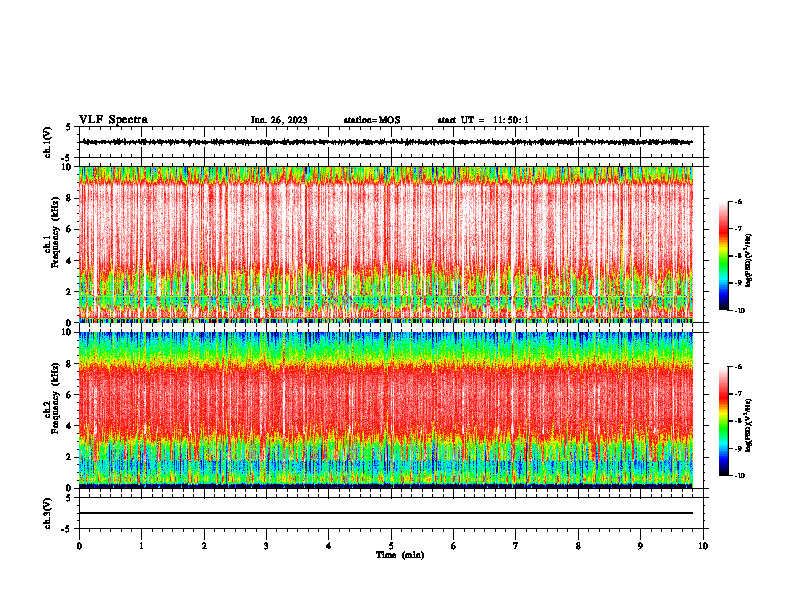Select the date text "Jan. 26, 2023"
Viewport: 792px width, 612px height.
point(279,120)
